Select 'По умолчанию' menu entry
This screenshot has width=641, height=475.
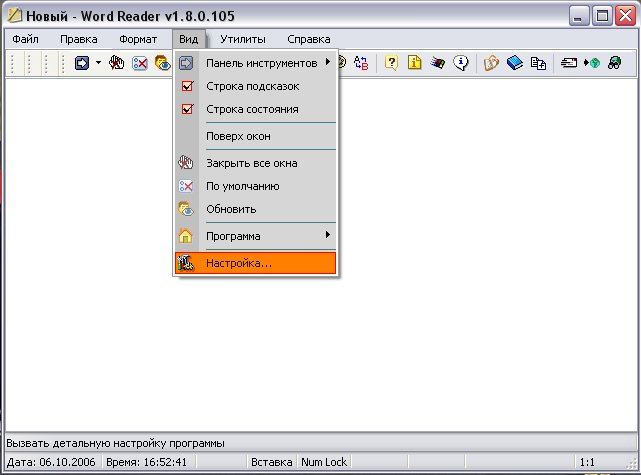coord(256,186)
